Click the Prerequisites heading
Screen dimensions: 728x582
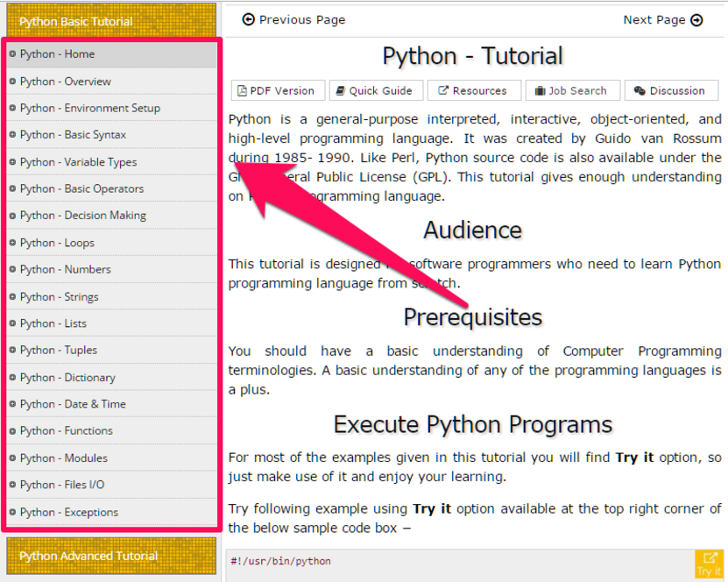pos(473,317)
